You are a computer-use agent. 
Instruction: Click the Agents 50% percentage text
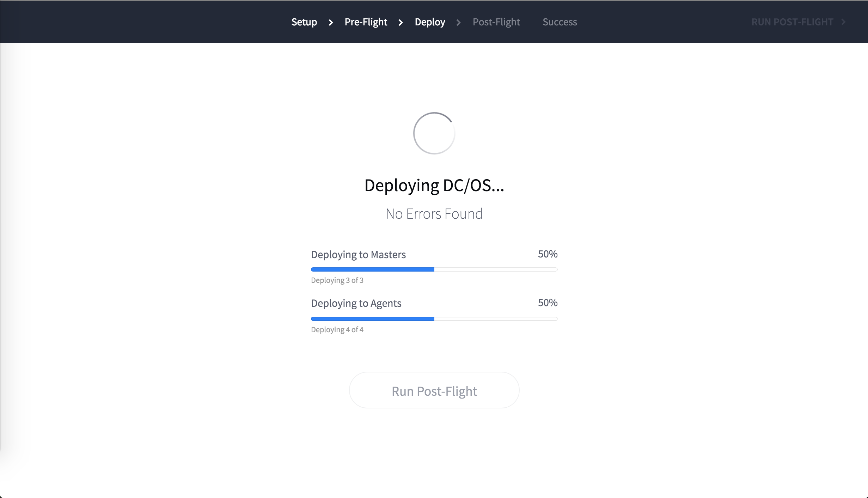point(547,303)
